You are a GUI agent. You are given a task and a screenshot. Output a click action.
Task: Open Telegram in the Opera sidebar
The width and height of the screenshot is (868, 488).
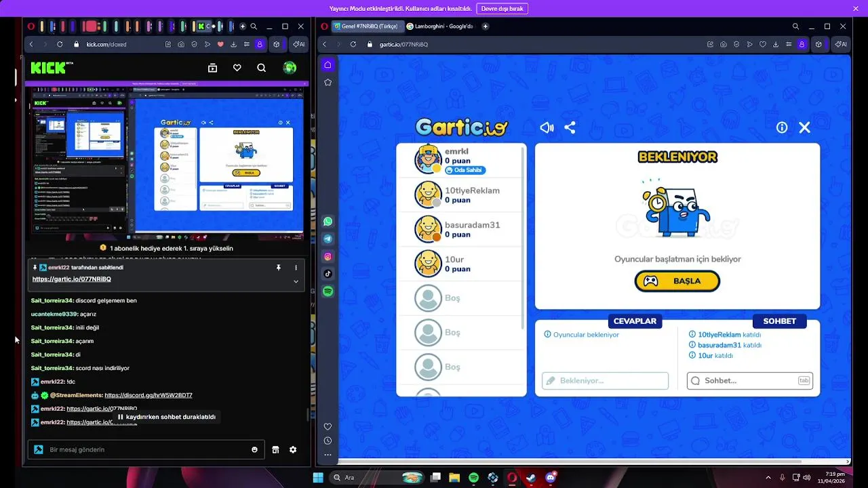pos(328,239)
